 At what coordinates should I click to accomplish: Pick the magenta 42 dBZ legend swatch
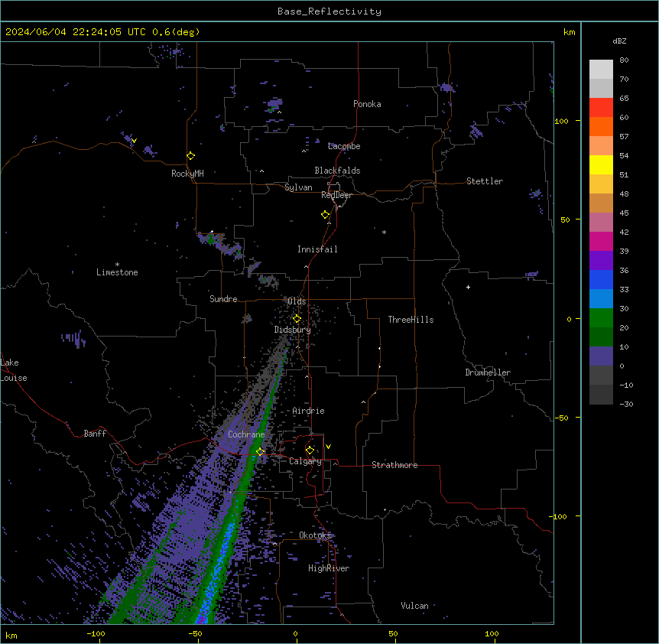pyautogui.click(x=601, y=241)
